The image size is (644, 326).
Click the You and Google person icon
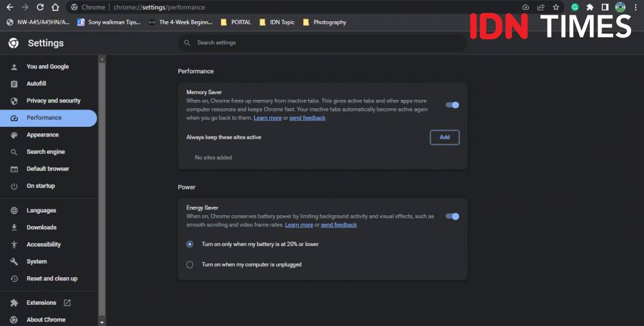(x=14, y=66)
